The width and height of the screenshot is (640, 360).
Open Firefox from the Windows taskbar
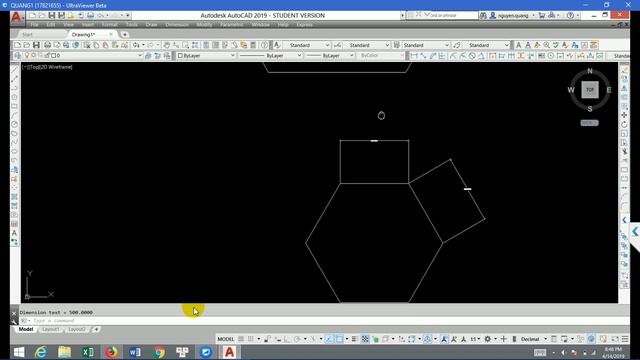coord(111,352)
